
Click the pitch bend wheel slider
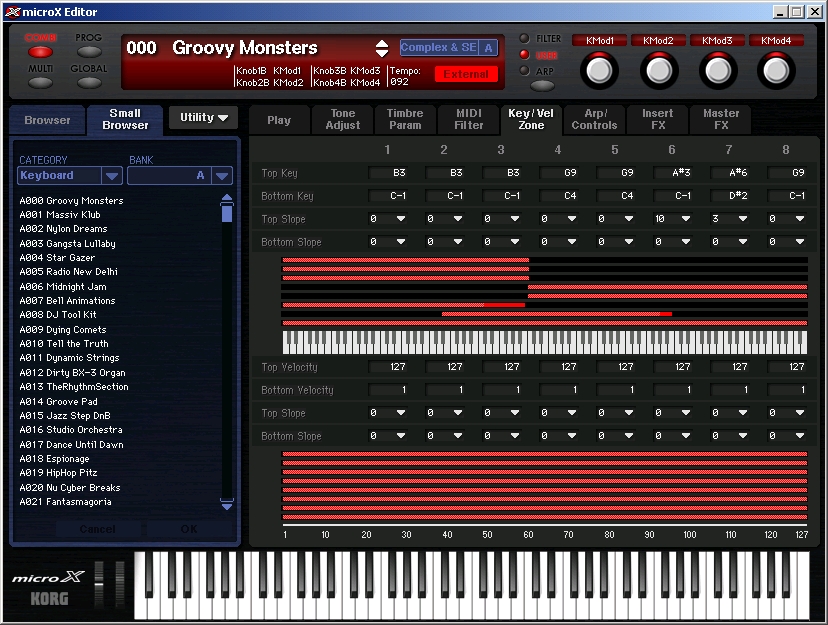(99, 584)
